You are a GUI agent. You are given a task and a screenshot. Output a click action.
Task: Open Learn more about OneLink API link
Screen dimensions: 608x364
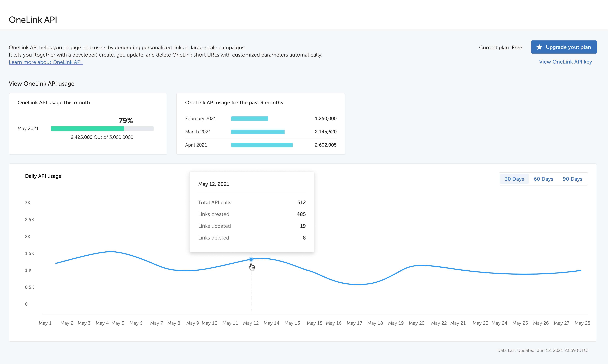46,62
